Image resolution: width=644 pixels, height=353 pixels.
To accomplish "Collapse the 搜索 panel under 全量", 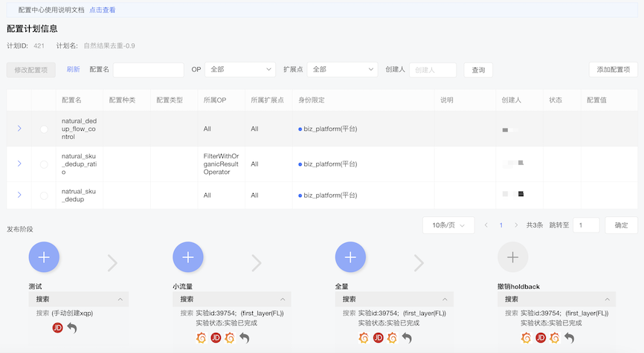I will 394,299.
